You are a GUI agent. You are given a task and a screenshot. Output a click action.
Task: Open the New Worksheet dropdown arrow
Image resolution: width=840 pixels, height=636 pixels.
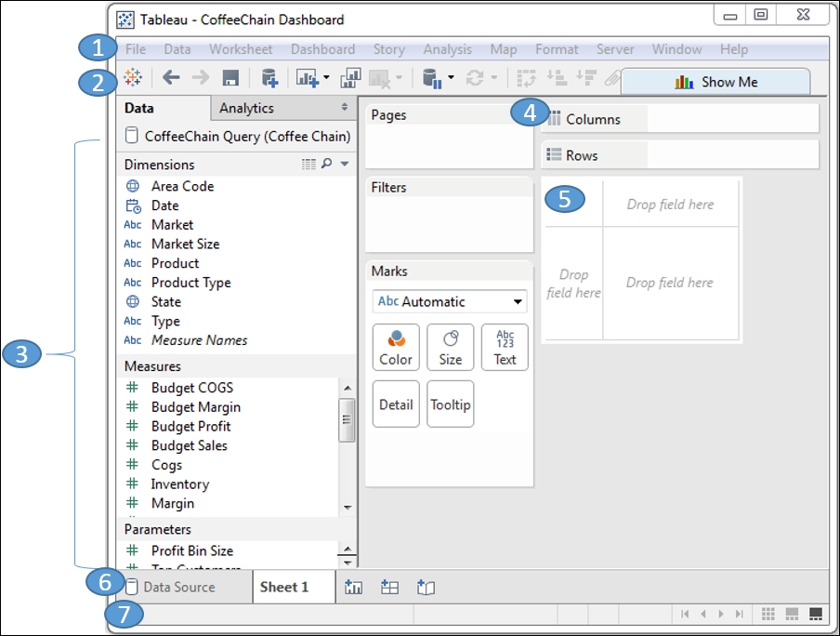326,78
